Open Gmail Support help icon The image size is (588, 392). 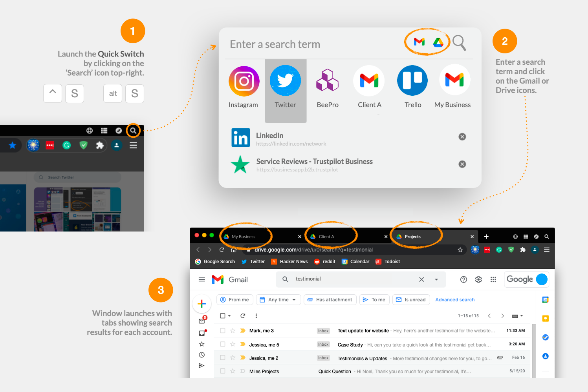[463, 279]
